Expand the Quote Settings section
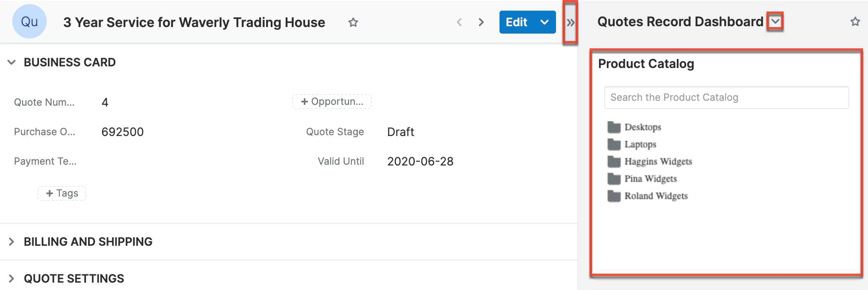Screen dimensions: 868x290 tap(12, 279)
